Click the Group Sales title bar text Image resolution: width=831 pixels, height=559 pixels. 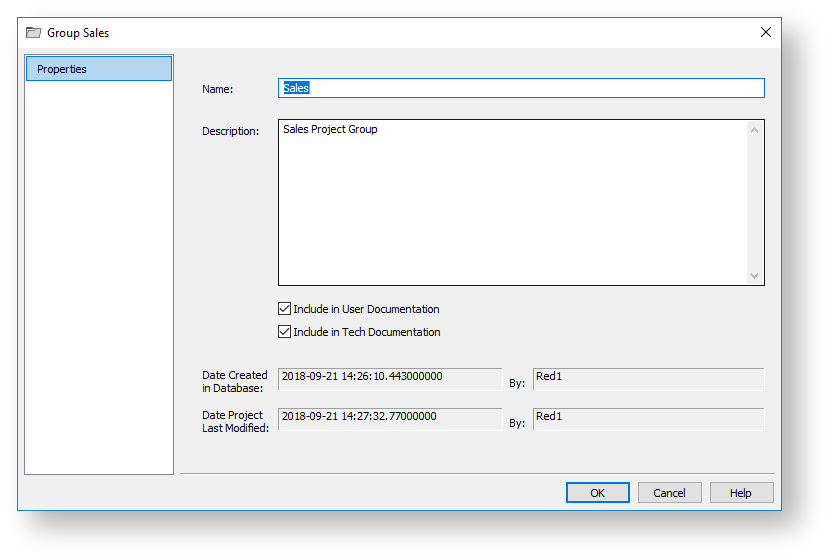(x=78, y=33)
